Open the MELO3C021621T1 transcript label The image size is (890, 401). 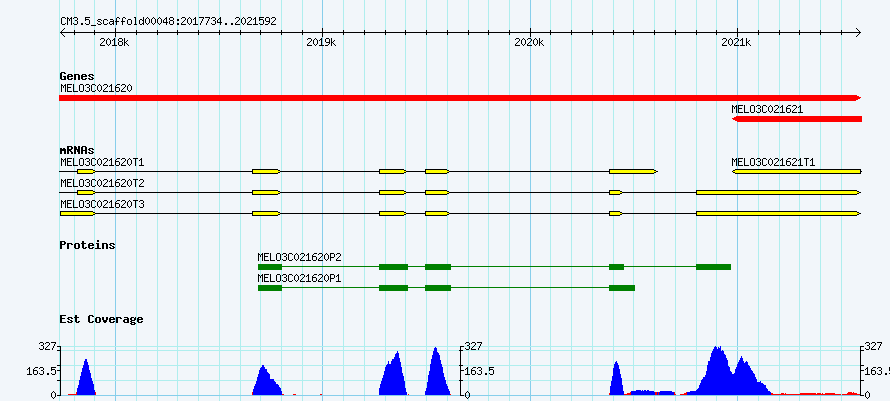pyautogui.click(x=773, y=162)
